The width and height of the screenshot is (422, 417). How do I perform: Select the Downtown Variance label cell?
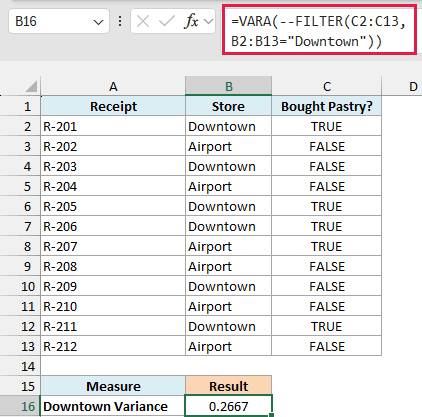113,406
